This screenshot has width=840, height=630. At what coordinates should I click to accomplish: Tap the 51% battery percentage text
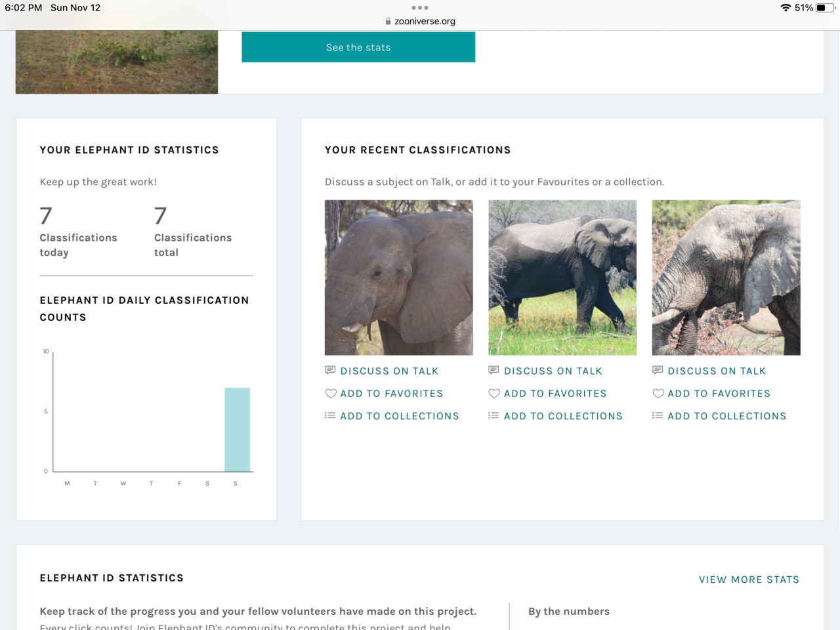804,8
